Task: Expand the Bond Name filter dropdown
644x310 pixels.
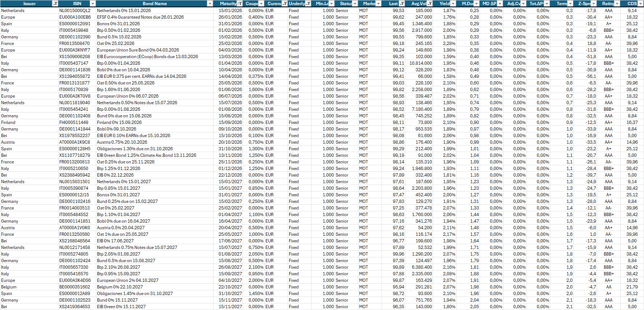Action: (210, 4)
